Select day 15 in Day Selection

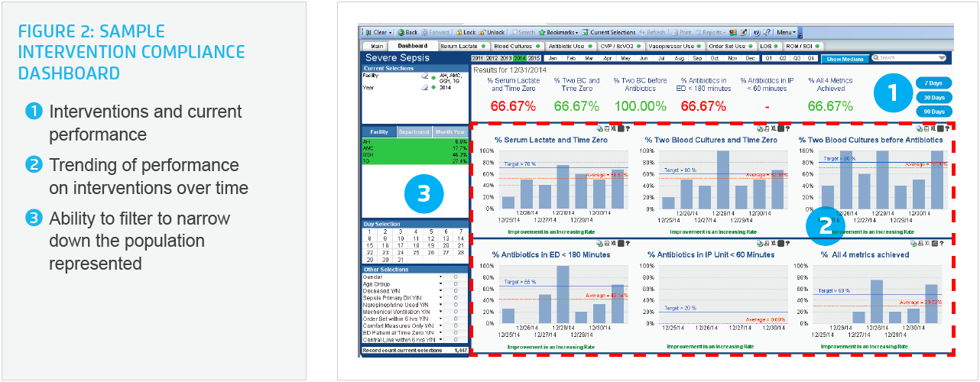pos(369,245)
